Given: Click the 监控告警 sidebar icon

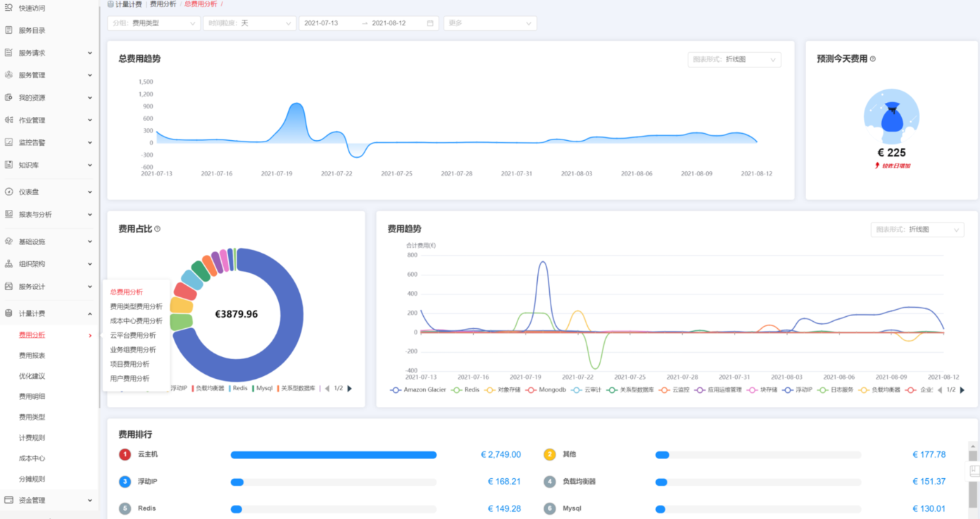Looking at the screenshot, I should tap(8, 142).
